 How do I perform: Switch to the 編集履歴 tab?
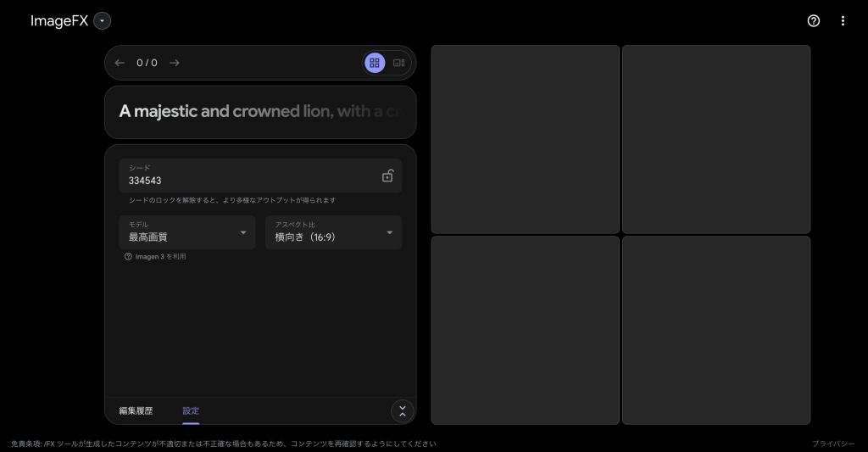tap(136, 410)
